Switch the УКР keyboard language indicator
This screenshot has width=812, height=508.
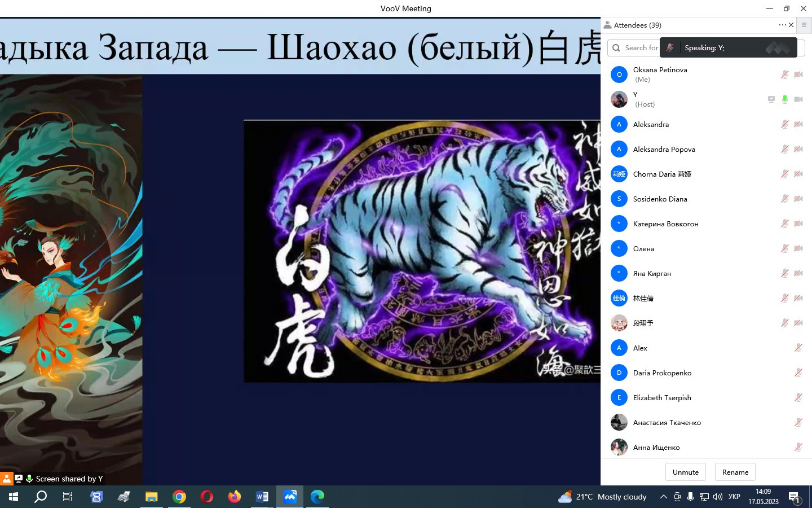(734, 497)
